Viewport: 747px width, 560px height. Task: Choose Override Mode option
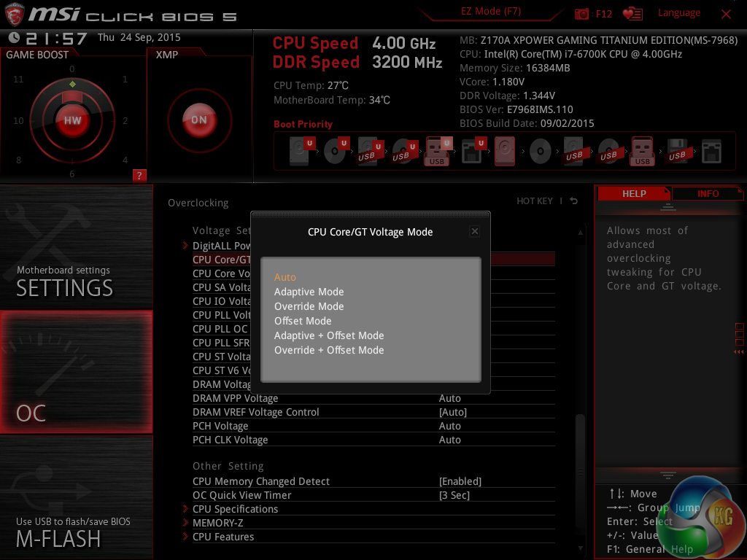[309, 307]
